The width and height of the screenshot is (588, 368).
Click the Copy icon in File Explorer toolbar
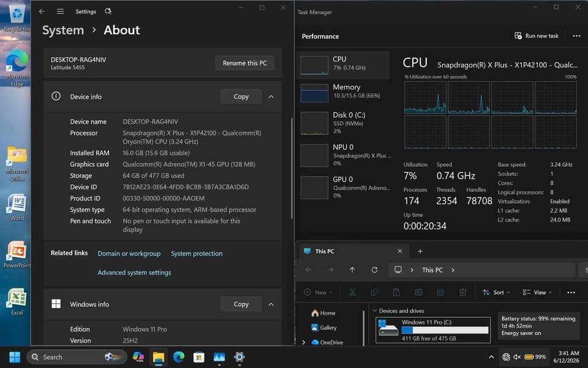374,292
